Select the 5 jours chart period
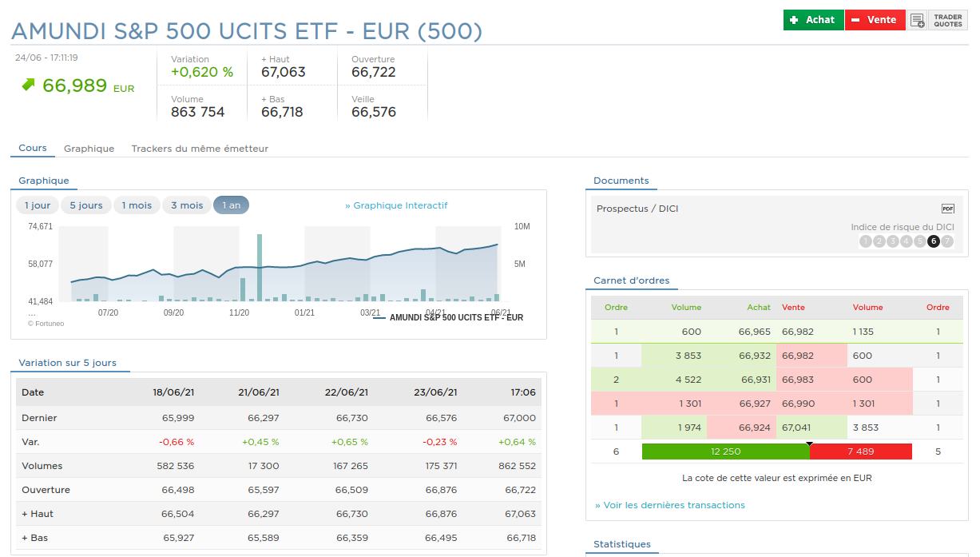980x557 pixels. tap(86, 205)
